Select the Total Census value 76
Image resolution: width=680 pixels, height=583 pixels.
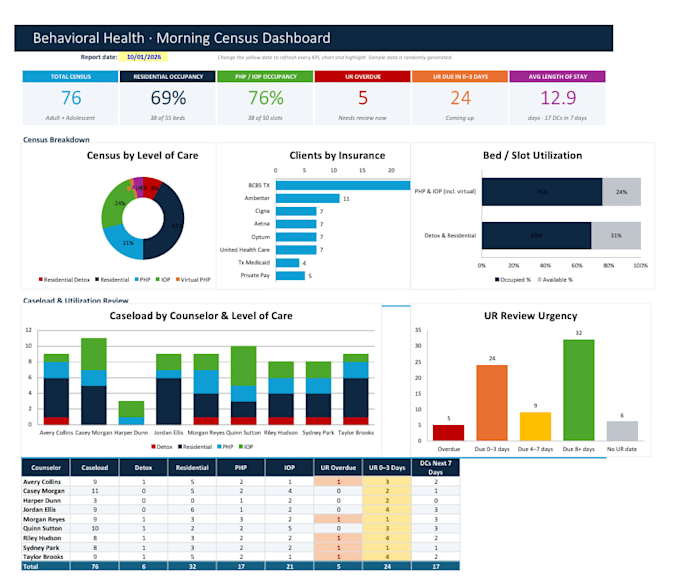(x=71, y=98)
